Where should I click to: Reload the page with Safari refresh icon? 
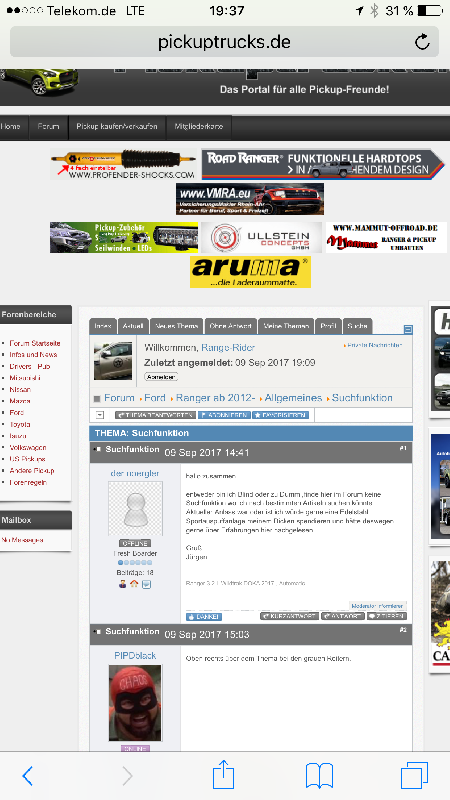tap(422, 42)
